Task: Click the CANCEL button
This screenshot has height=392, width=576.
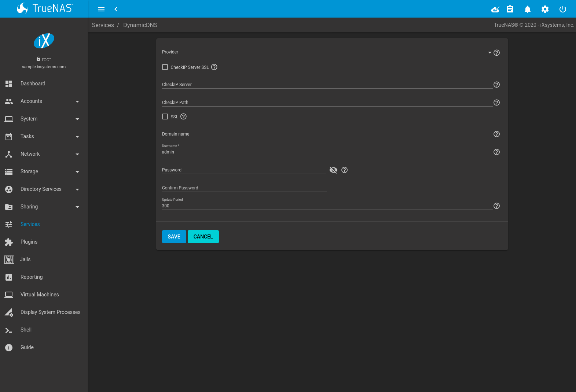Action: 203,237
